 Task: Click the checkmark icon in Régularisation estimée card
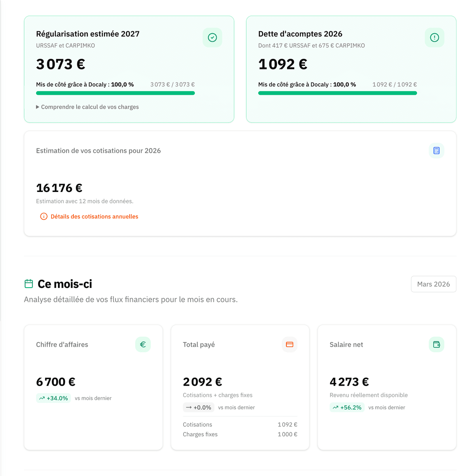[x=212, y=38]
